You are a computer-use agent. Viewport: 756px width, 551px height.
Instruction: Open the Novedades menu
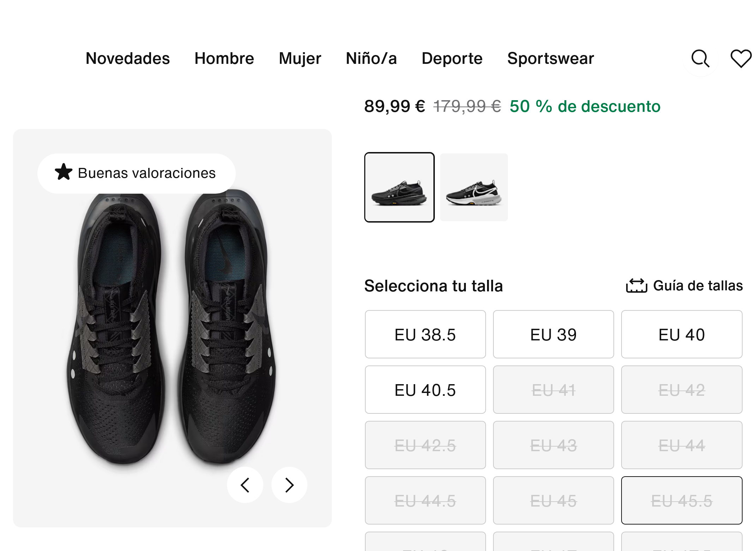pos(128,59)
